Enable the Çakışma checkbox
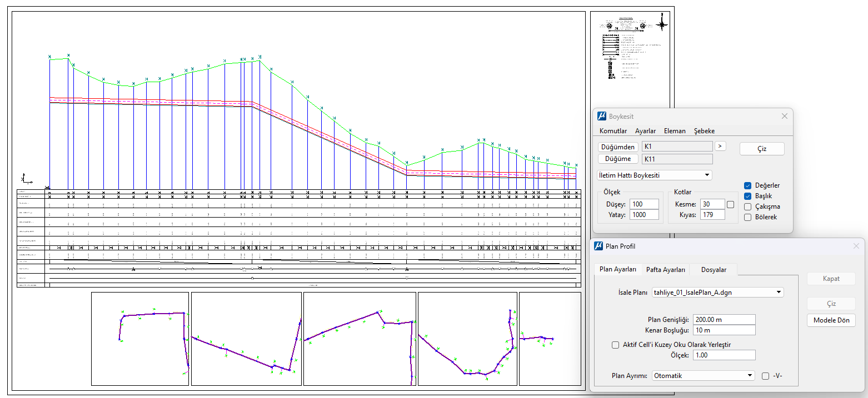868x398 pixels. 748,206
